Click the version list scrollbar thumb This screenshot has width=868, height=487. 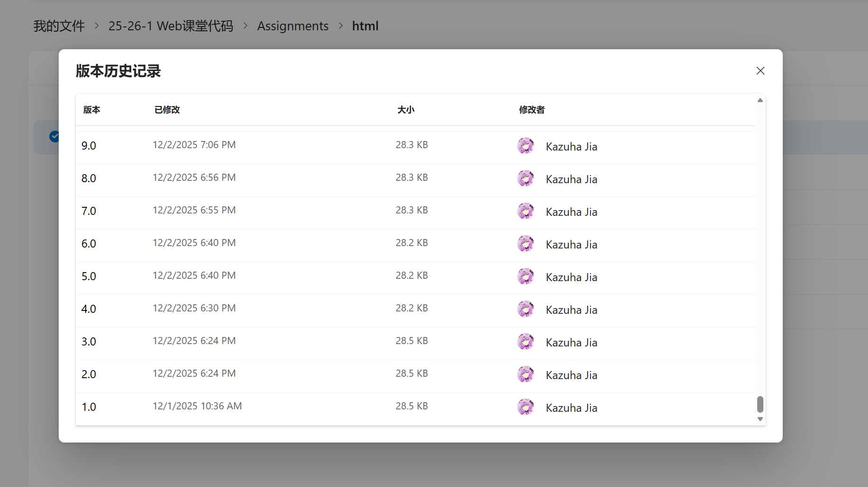pyautogui.click(x=760, y=405)
